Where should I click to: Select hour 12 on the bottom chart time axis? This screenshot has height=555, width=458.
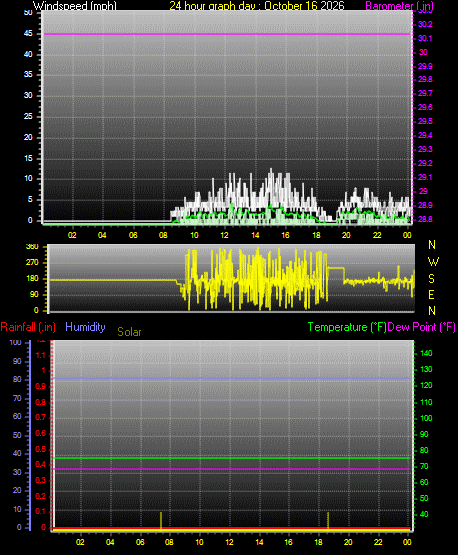pyautogui.click(x=229, y=542)
